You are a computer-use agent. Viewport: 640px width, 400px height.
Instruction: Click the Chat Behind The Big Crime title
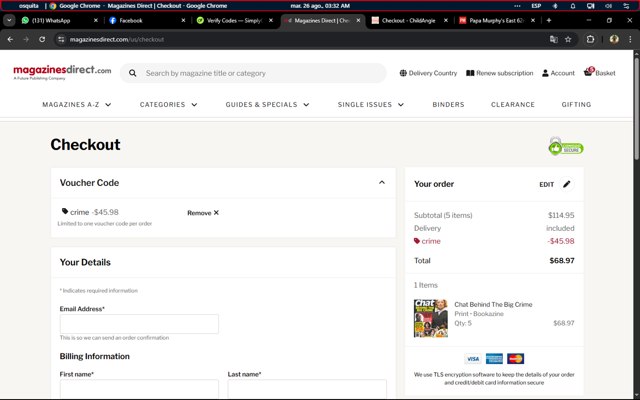pyautogui.click(x=493, y=304)
